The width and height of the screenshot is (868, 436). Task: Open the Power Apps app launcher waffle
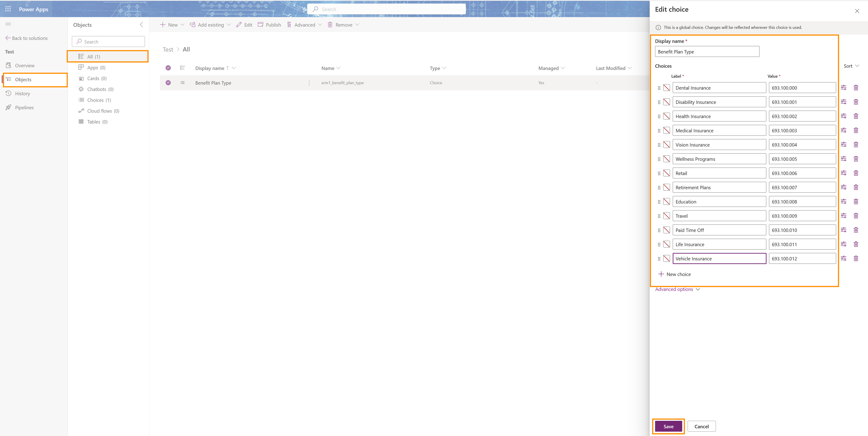click(x=8, y=9)
